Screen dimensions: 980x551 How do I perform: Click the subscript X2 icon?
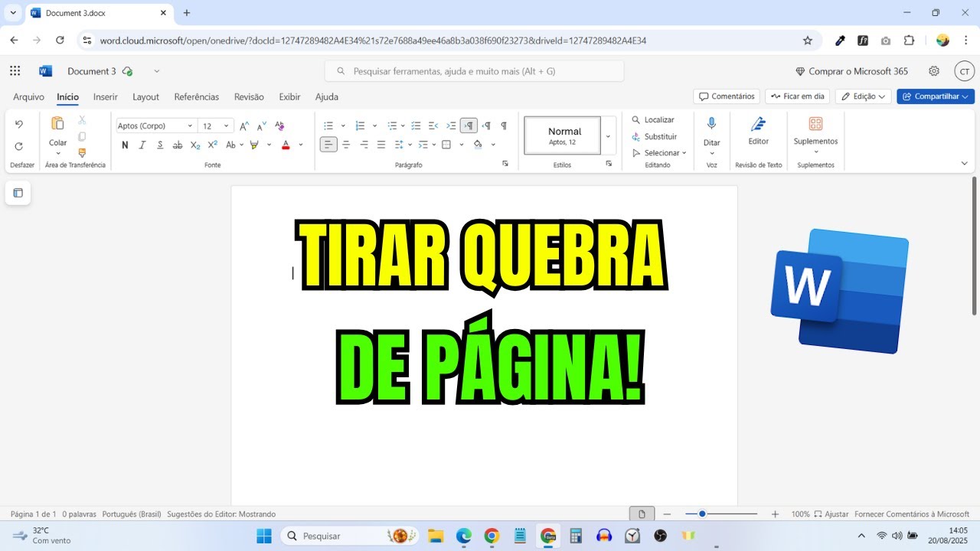(195, 145)
